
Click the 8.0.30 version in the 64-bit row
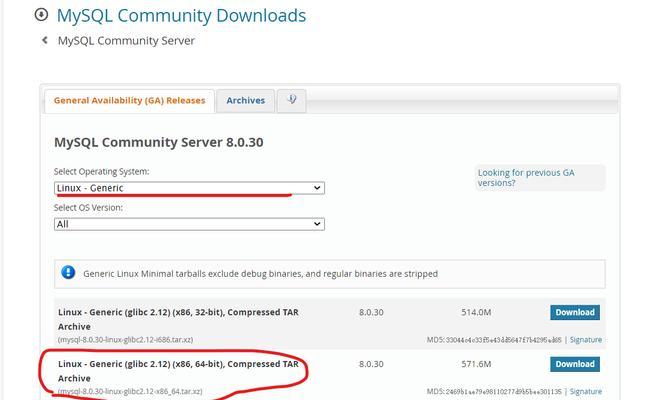tap(371, 364)
